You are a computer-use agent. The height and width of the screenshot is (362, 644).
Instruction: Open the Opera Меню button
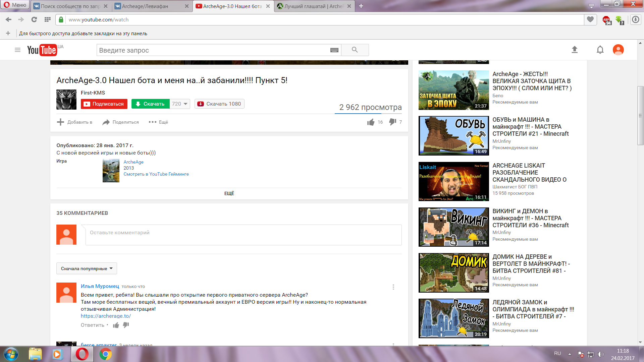(15, 5)
